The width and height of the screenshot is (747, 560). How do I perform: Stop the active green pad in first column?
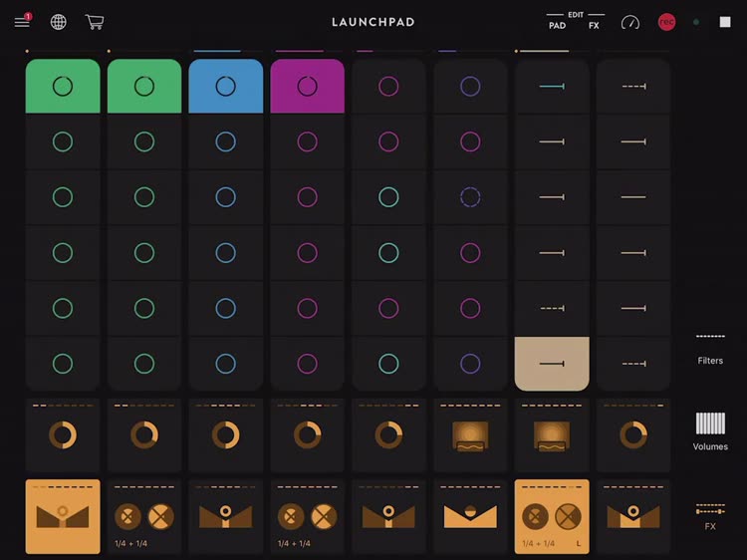tap(63, 87)
